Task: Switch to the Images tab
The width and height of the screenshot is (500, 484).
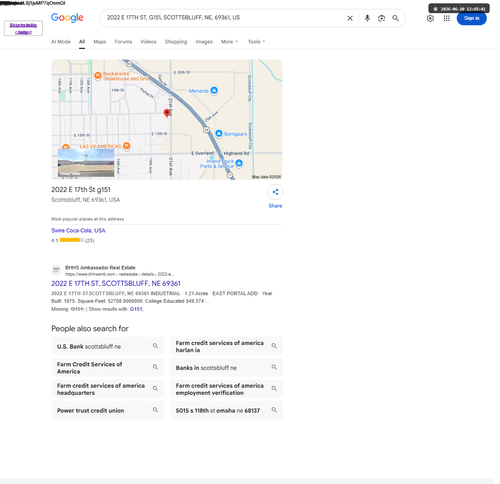Action: (204, 42)
